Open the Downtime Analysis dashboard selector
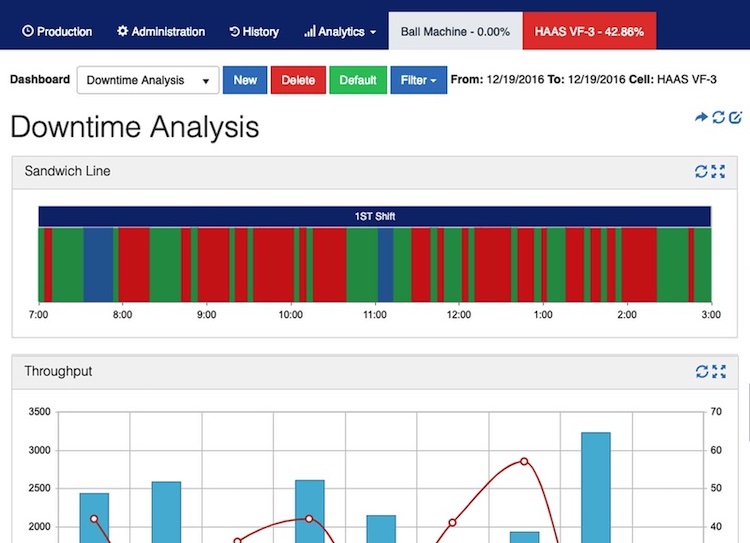 [x=148, y=80]
